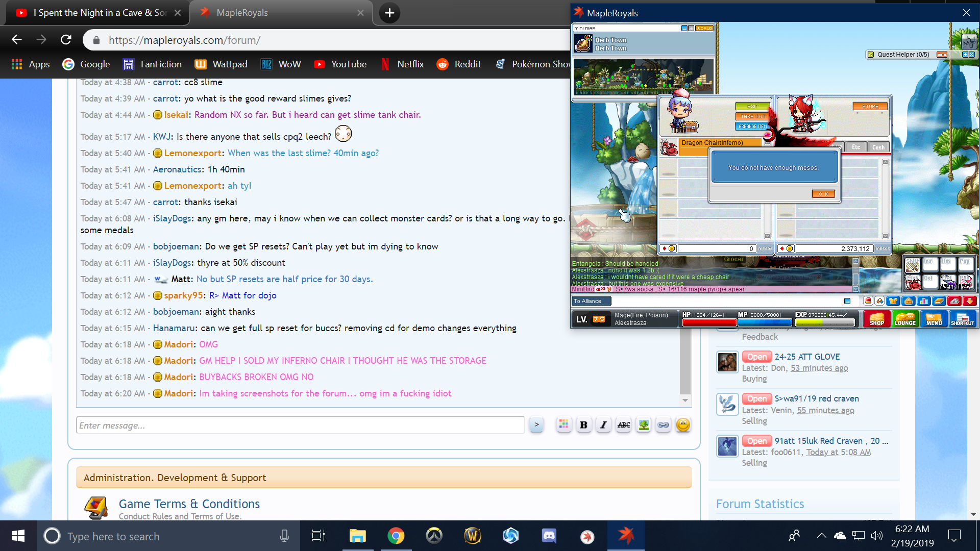Click Bold icon in shoutbox toolbar

583,425
